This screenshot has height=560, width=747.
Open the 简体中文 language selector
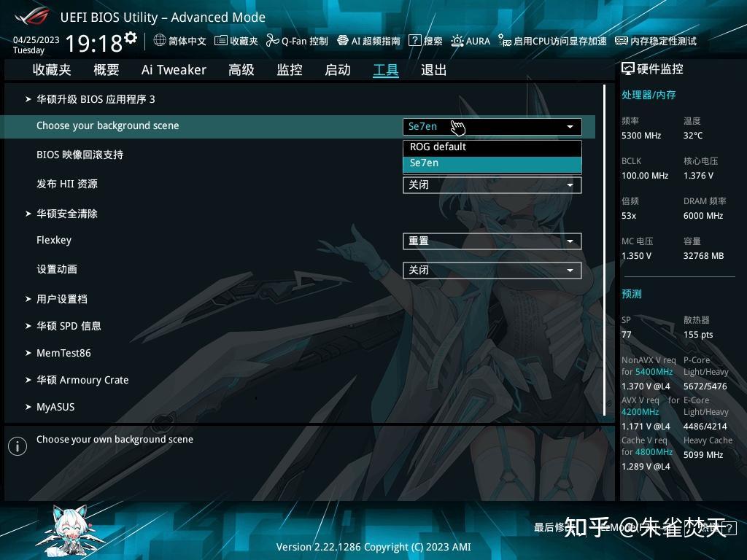(179, 41)
